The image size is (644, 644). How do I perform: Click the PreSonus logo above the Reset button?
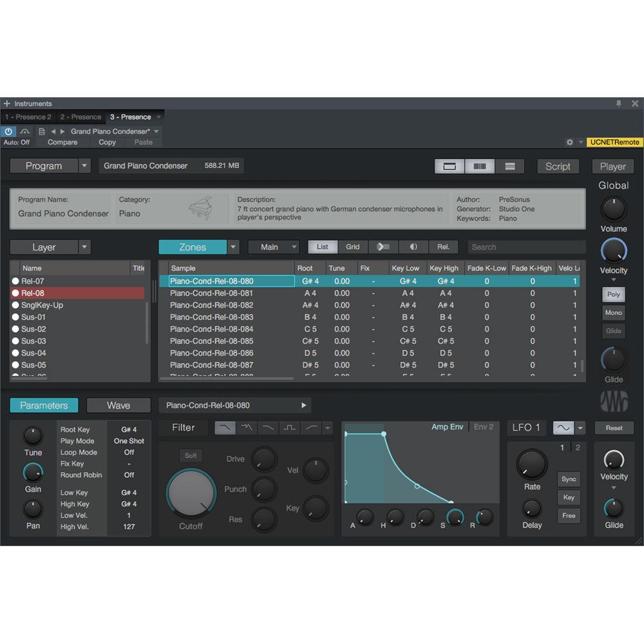coord(612,401)
